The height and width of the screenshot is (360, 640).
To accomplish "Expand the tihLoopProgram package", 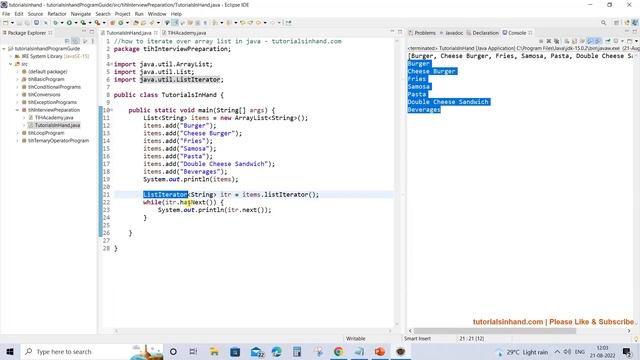I will 18,133.
